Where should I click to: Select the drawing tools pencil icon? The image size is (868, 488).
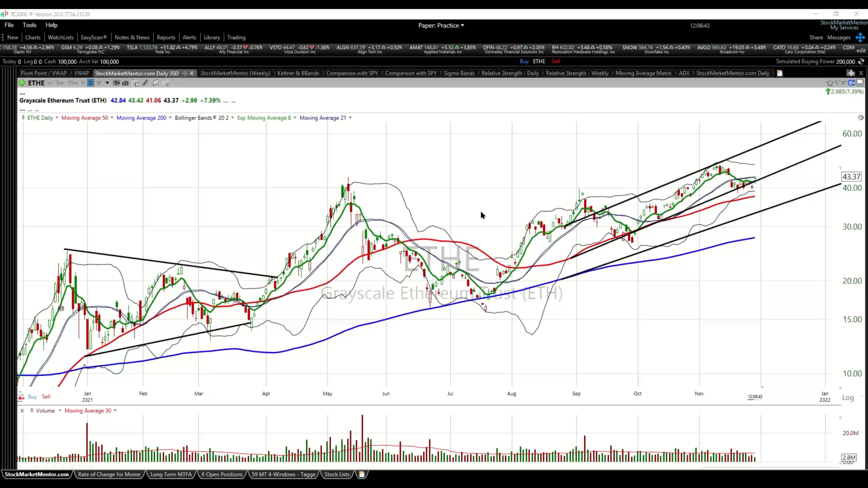point(145,83)
